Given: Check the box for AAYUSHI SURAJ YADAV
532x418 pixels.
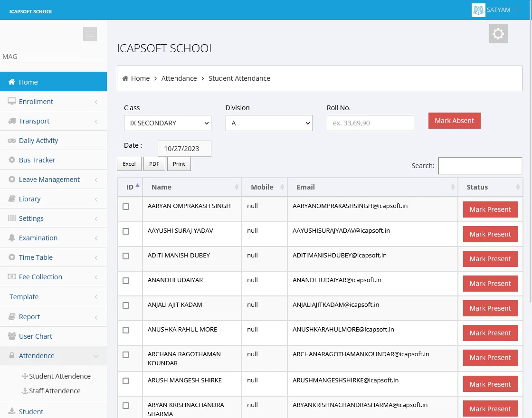Looking at the screenshot, I should [126, 231].
